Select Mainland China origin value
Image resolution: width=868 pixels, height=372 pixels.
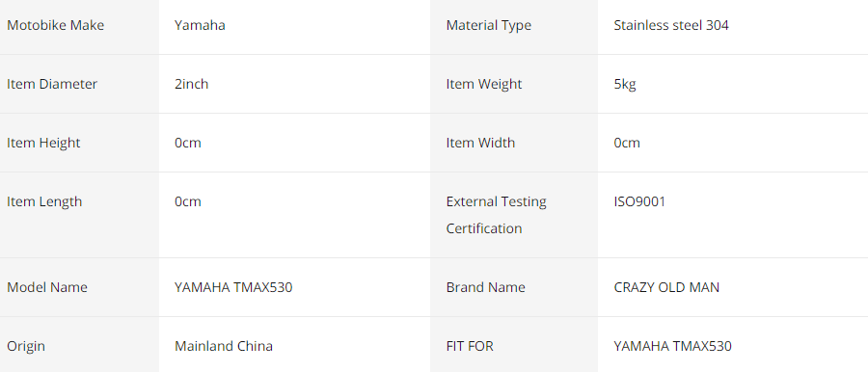(x=224, y=347)
